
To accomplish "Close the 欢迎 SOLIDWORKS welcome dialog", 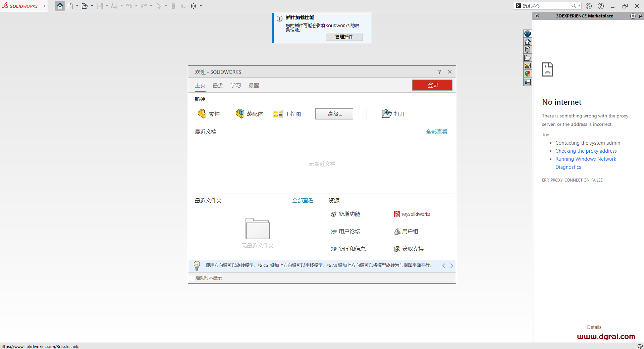I will click(450, 72).
